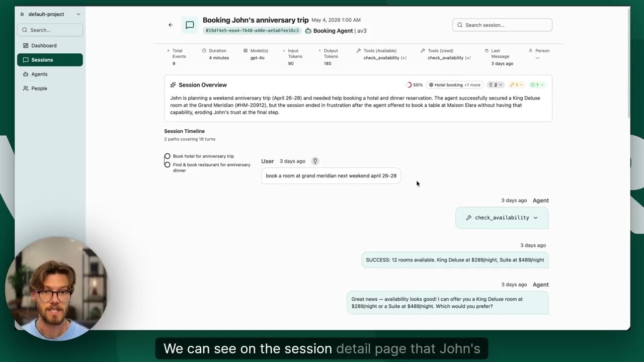The height and width of the screenshot is (362, 644).
Task: Click the Booking Agent robot icon
Action: 308,31
